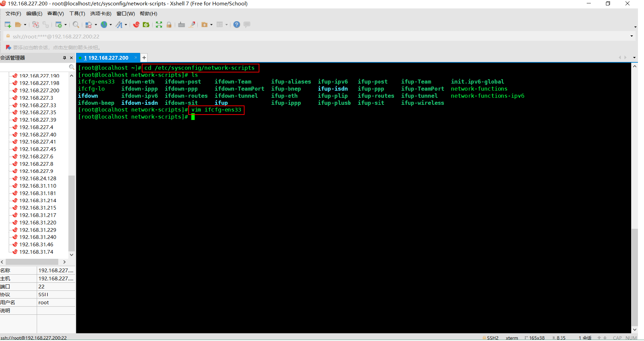Click the highlighter pen icon
Screen dimensions: 644x341
tap(192, 25)
